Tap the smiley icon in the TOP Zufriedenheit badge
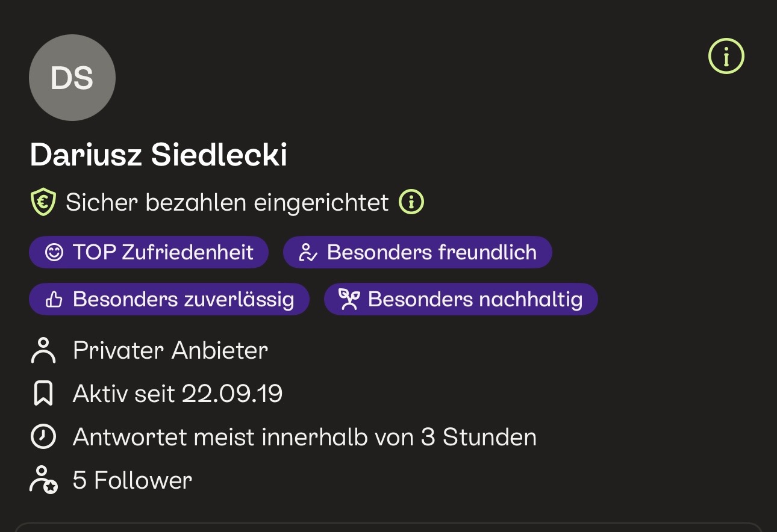The height and width of the screenshot is (532, 777). click(x=54, y=253)
